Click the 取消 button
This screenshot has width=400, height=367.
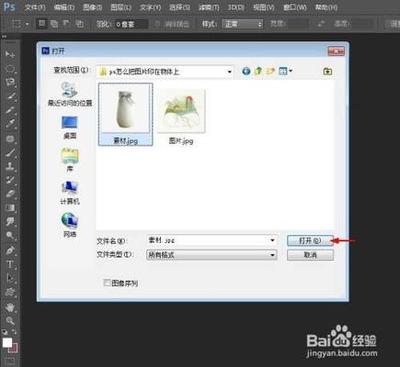(310, 255)
